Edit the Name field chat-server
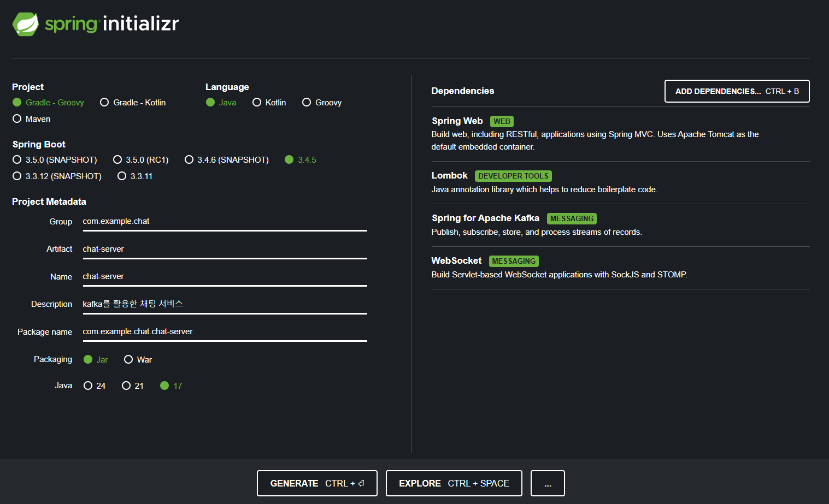This screenshot has height=504, width=829. 225,277
